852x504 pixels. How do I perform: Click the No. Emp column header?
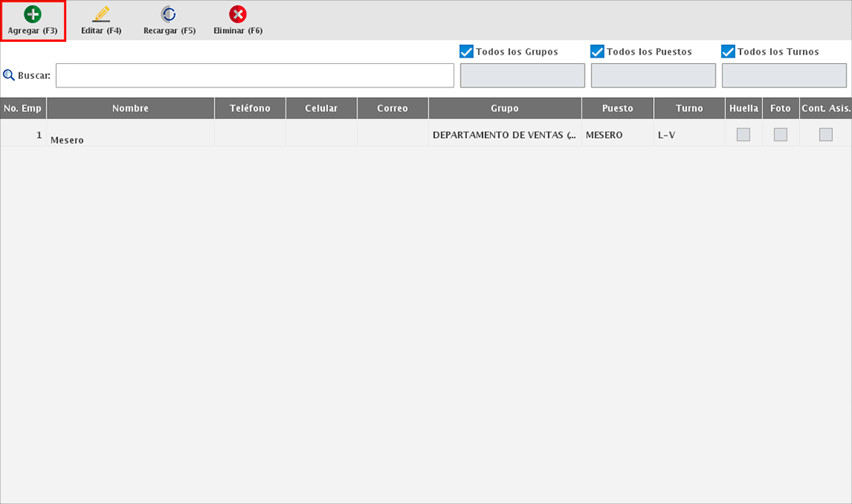click(x=23, y=109)
